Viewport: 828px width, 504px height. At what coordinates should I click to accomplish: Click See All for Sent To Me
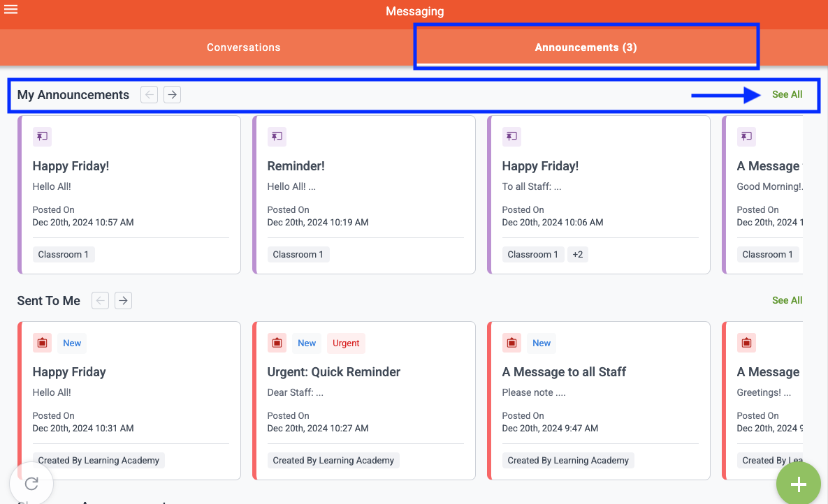[x=787, y=301]
